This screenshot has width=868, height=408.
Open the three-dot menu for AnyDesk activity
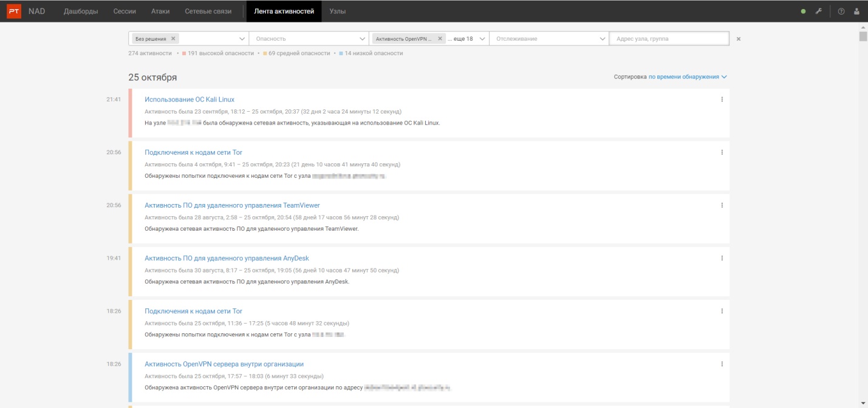(x=722, y=258)
